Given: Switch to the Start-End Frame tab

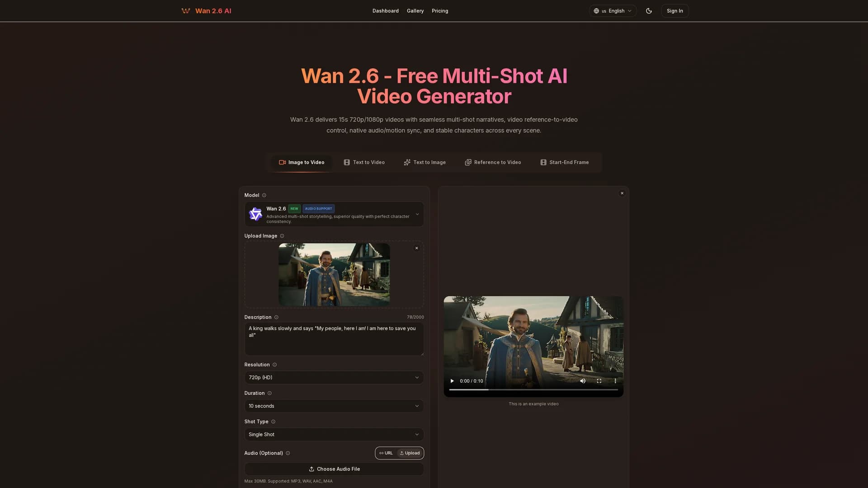Looking at the screenshot, I should point(564,162).
